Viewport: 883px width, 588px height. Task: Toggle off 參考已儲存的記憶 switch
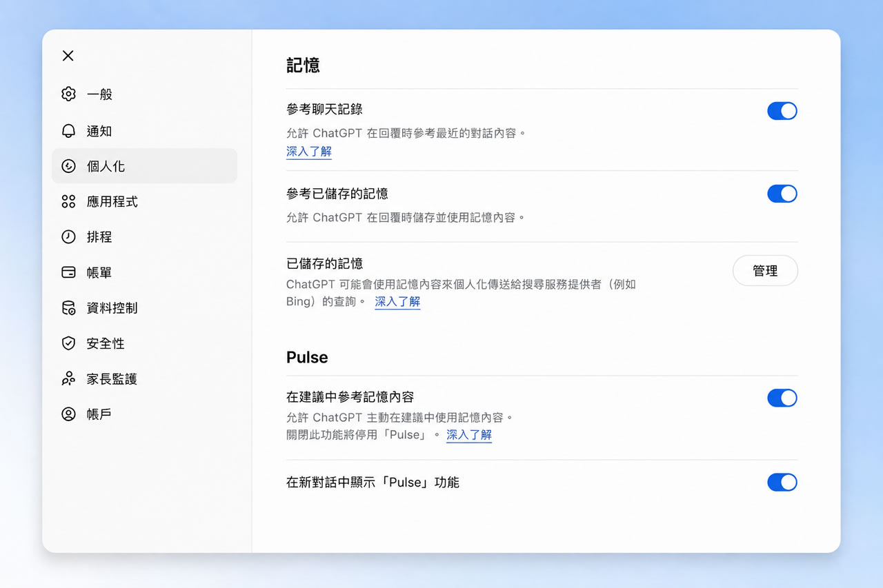782,194
